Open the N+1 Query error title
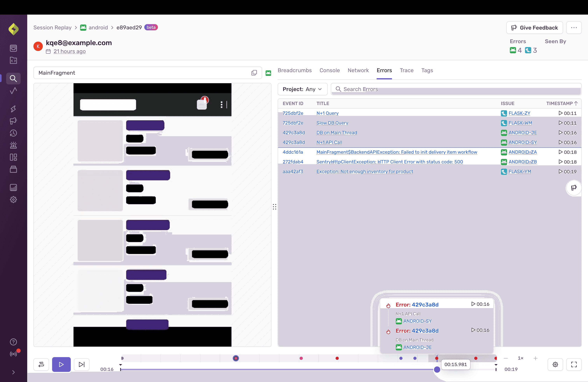The height and width of the screenshot is (382, 588). pos(327,113)
